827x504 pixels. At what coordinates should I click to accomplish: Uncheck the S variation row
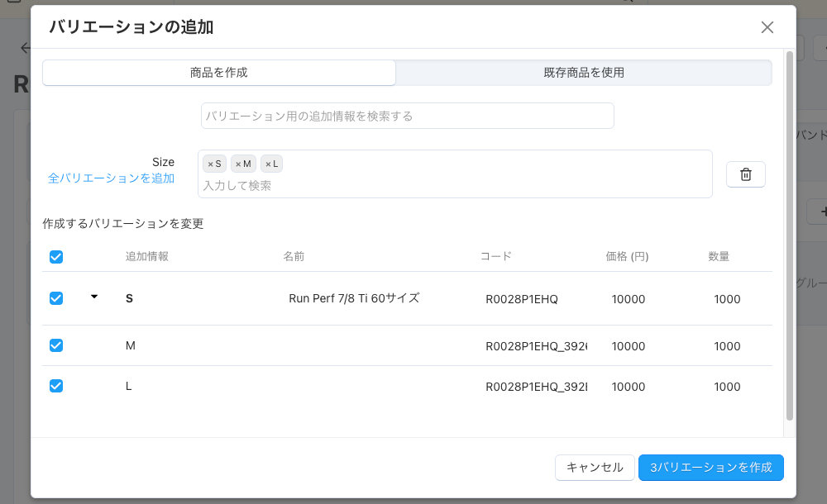tap(55, 298)
